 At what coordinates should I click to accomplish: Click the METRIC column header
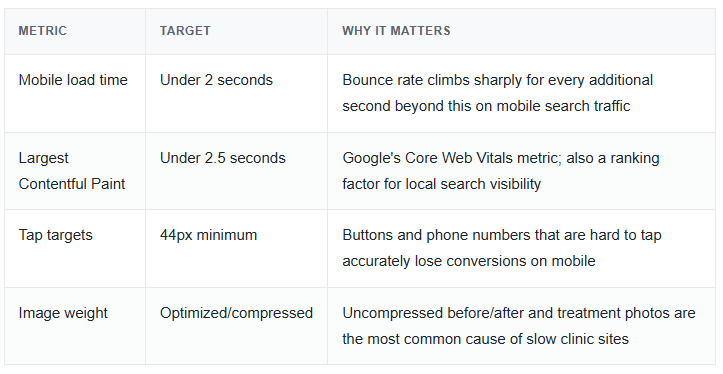click(42, 31)
